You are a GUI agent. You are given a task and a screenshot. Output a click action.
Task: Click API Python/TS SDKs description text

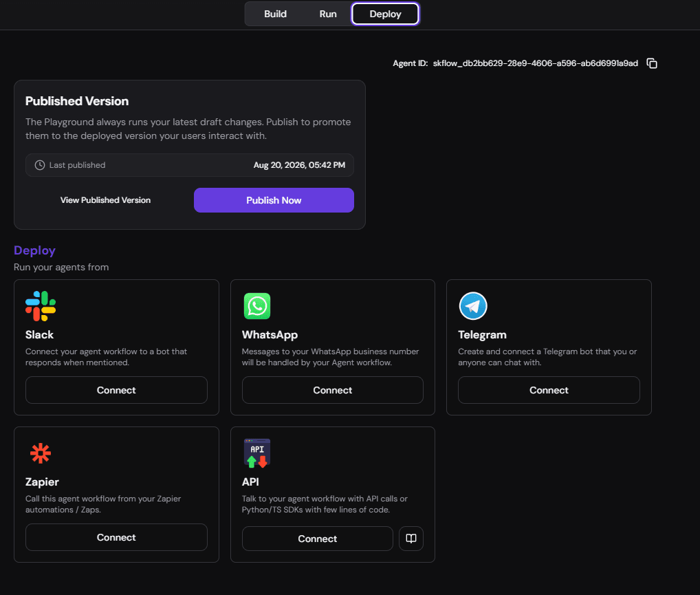click(325, 504)
